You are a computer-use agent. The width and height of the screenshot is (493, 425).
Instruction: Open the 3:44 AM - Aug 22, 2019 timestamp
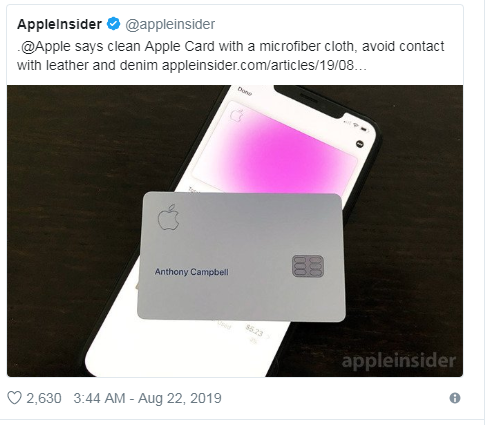[147, 398]
